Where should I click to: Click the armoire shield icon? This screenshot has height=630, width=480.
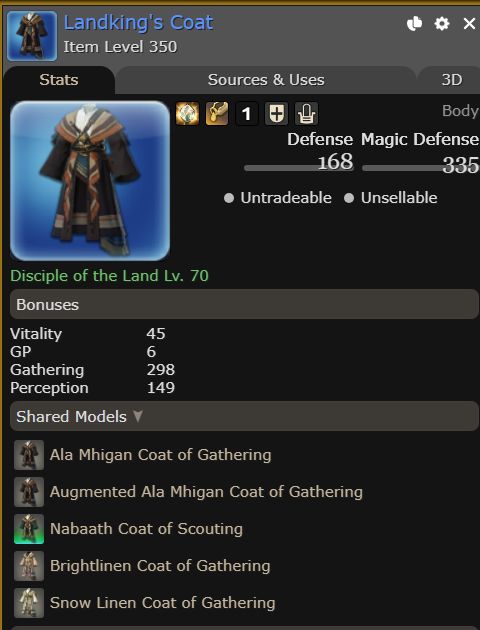click(x=276, y=114)
